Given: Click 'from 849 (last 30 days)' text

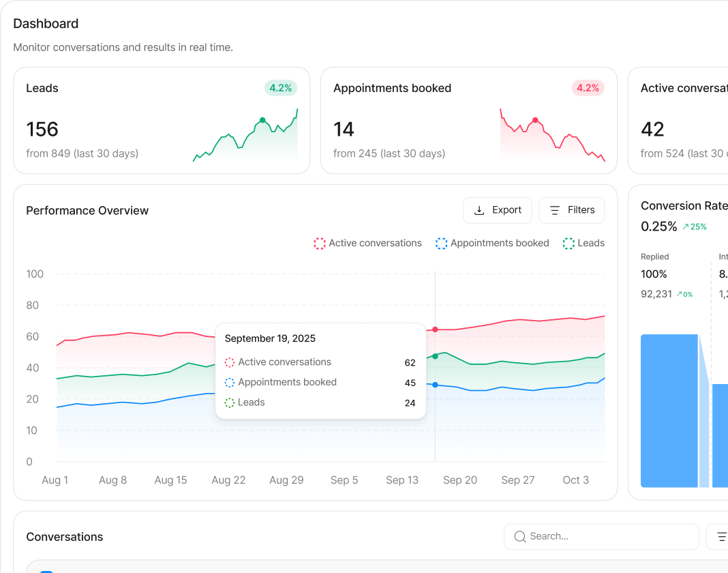Looking at the screenshot, I should coord(82,153).
